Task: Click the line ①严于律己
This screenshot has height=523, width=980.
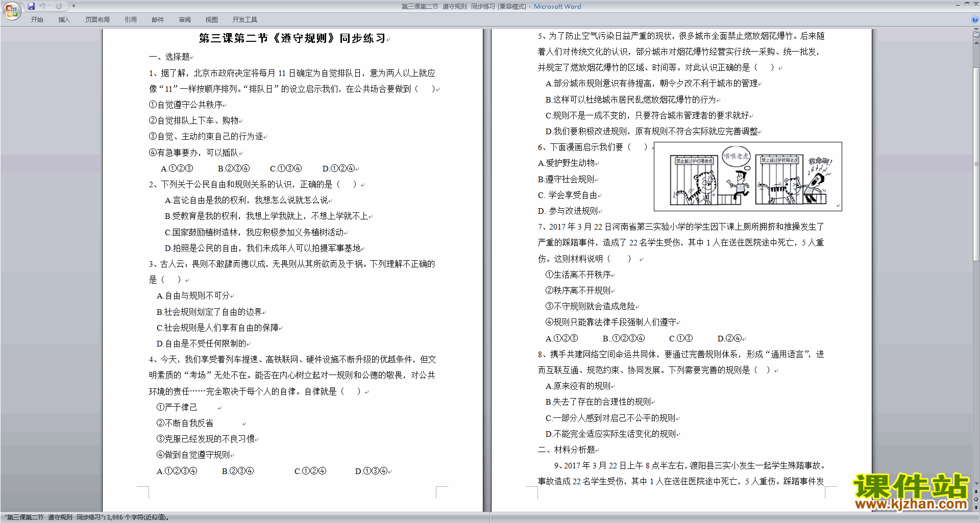Action: pyautogui.click(x=177, y=407)
